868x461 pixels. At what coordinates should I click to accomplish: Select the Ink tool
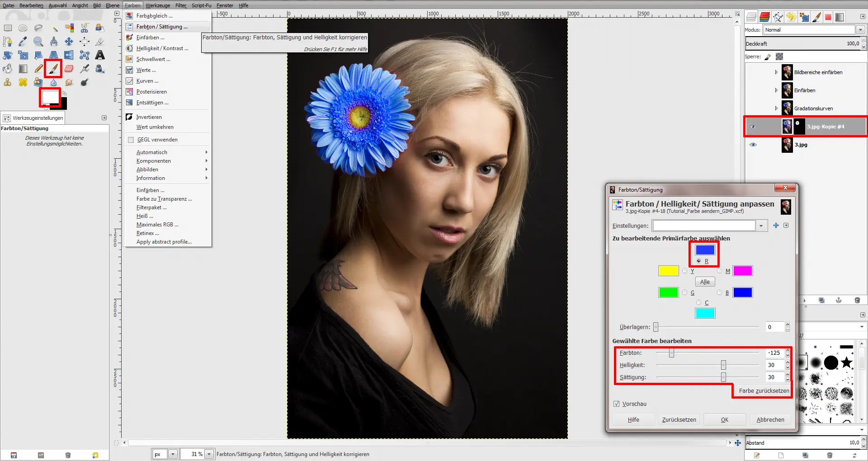tap(99, 69)
